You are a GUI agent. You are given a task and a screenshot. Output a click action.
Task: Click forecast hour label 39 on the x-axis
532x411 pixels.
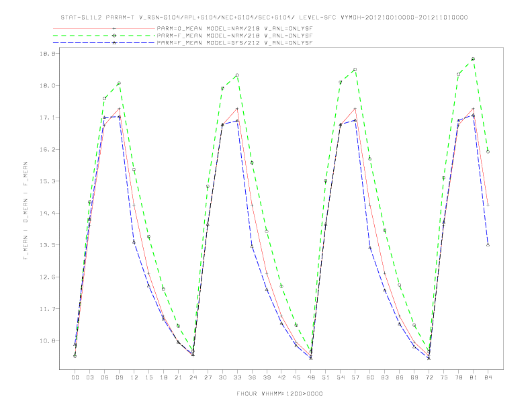pos(267,377)
